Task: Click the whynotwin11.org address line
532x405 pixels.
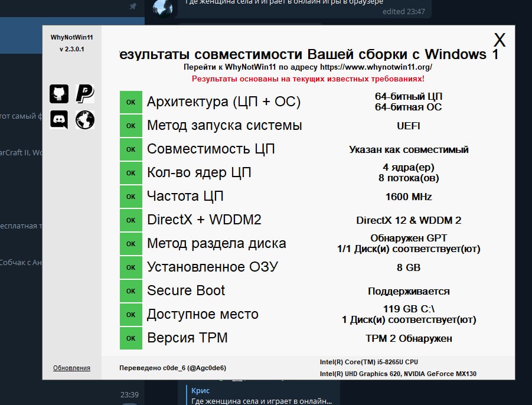Action: point(308,67)
